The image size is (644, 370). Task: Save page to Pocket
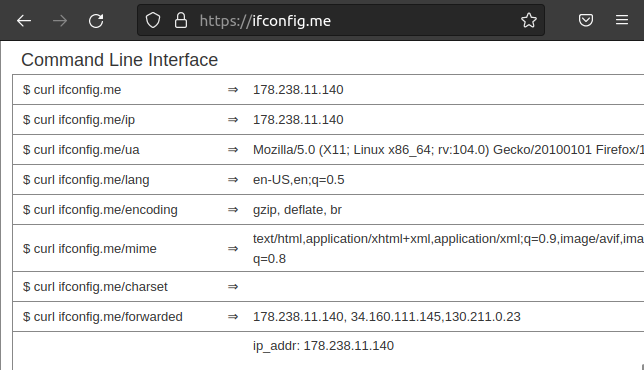click(x=586, y=20)
